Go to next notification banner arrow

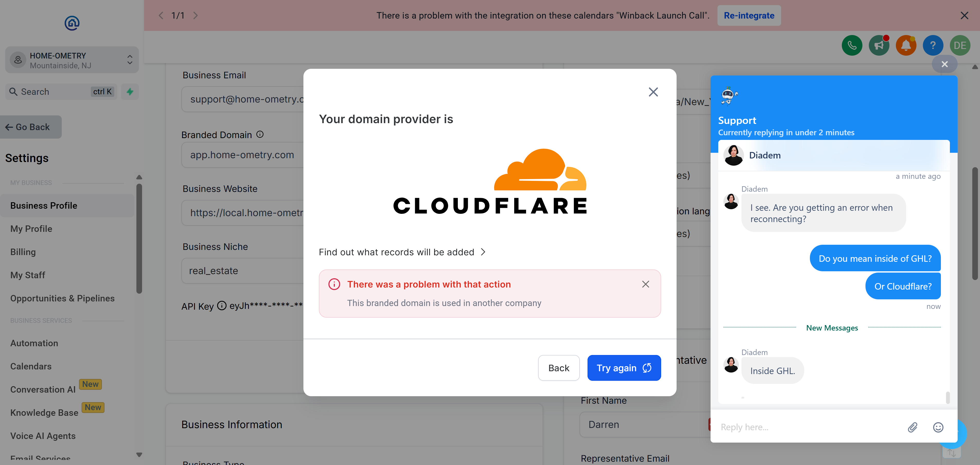(196, 16)
